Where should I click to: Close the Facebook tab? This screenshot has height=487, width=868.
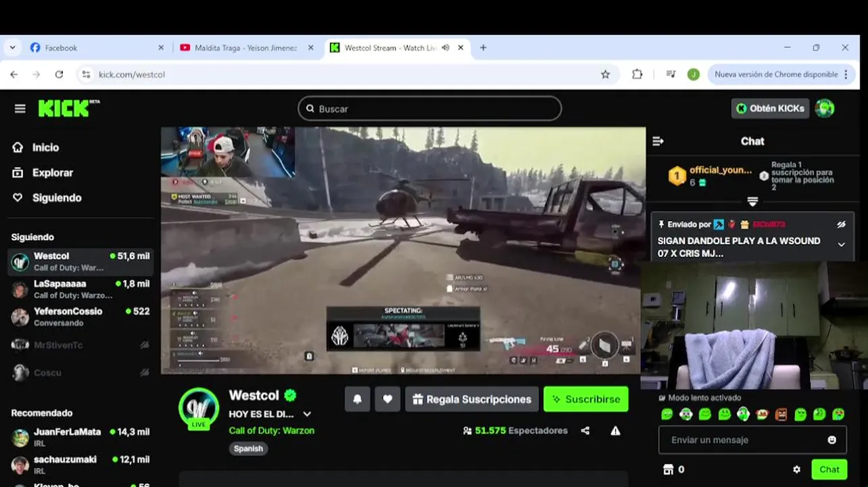pos(161,48)
